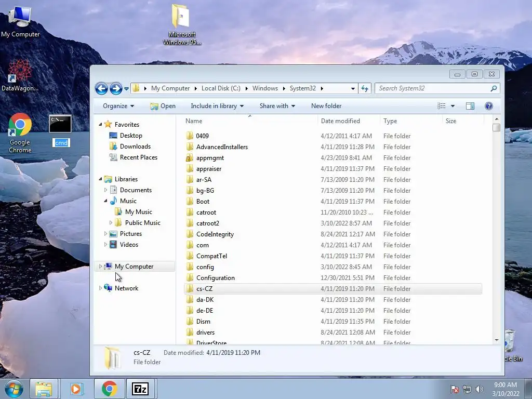Click the volume speaker tray icon

tap(480, 389)
